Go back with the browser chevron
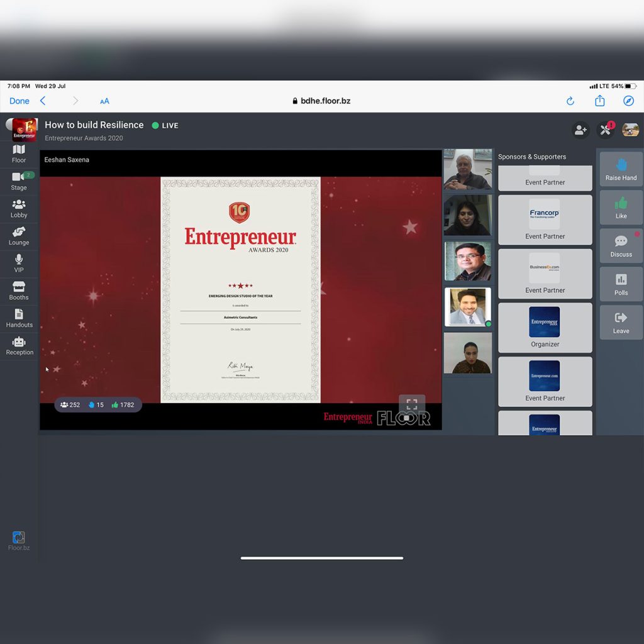 43,101
